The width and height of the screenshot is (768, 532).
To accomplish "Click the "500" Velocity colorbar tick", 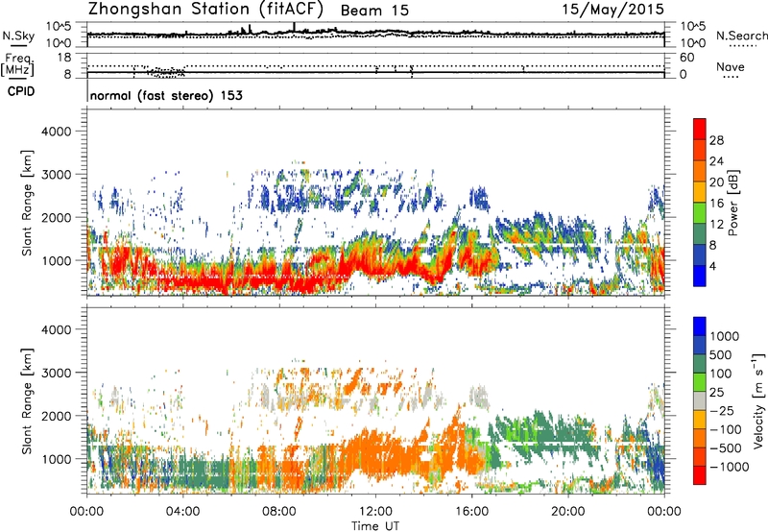I will (720, 354).
